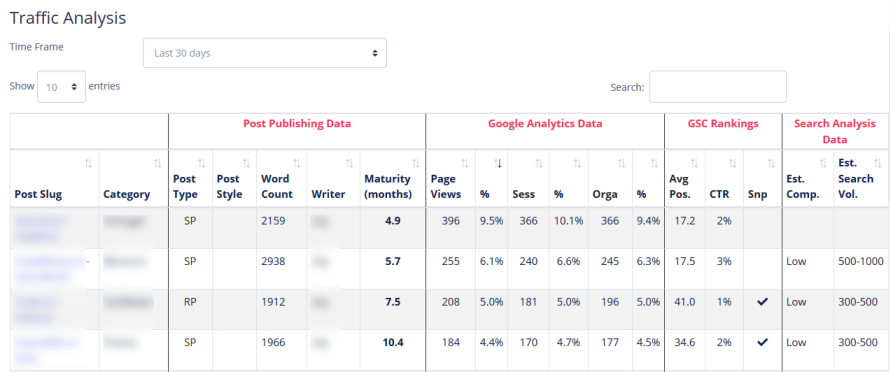Sort by the Sess column icon
Image resolution: width=890 pixels, height=372 pixels.
pos(539,164)
